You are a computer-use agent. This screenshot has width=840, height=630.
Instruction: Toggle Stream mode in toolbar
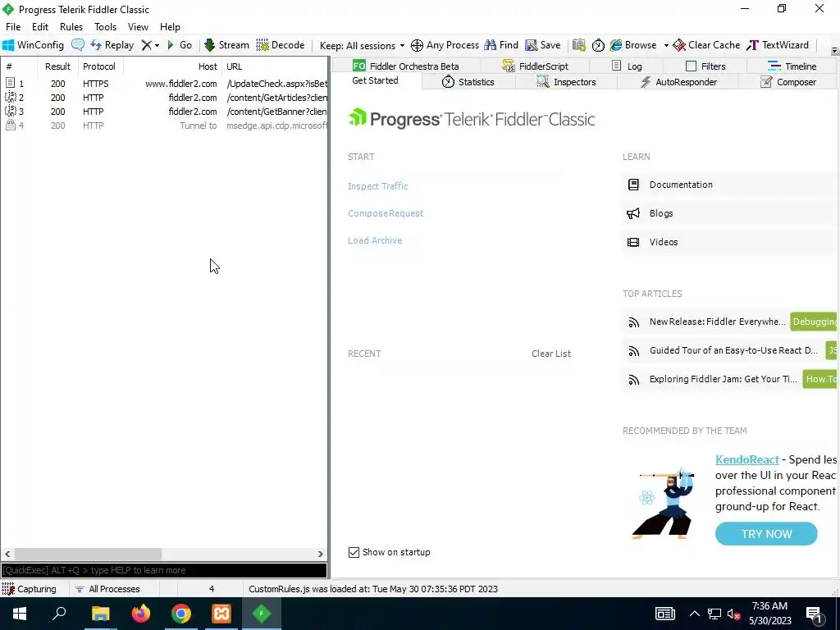tap(226, 45)
